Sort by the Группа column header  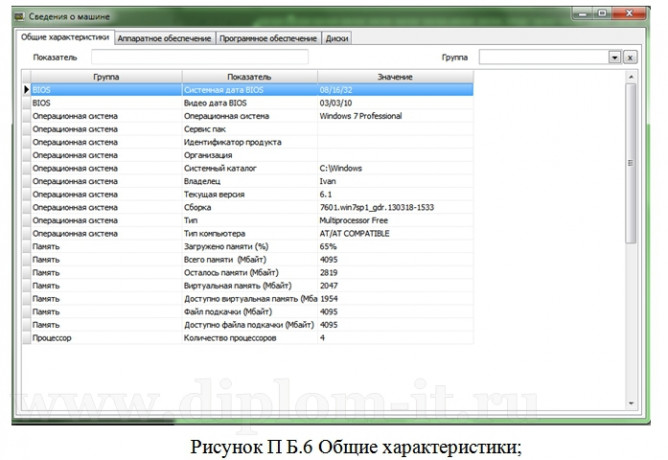tap(106, 77)
